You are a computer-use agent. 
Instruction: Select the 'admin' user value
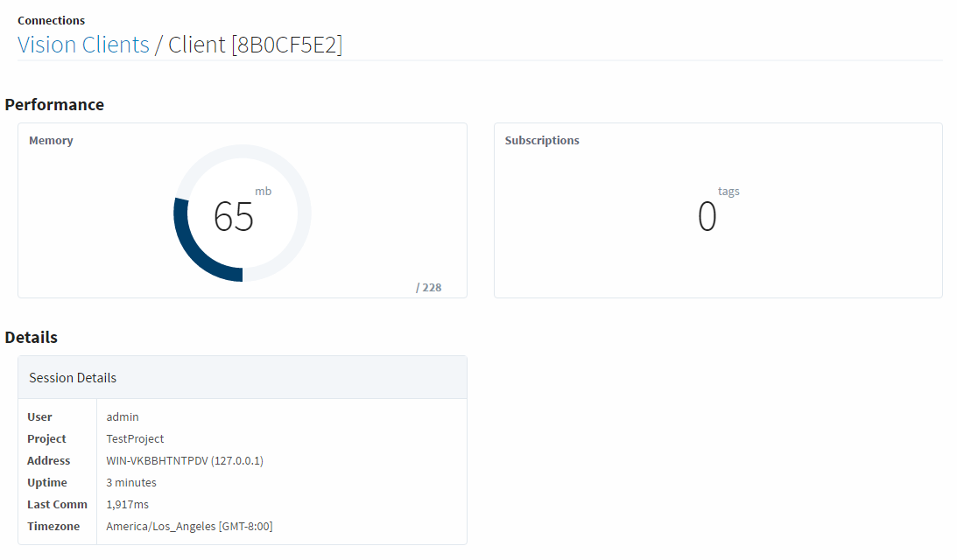click(x=123, y=416)
